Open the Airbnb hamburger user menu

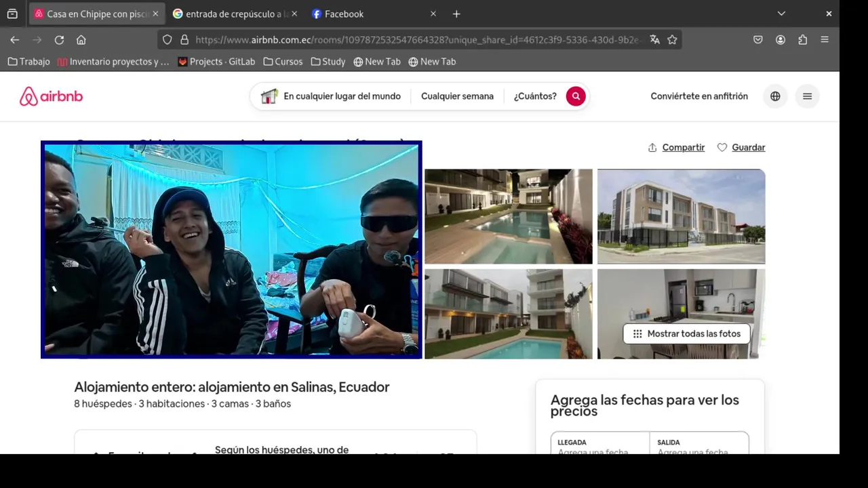[807, 96]
